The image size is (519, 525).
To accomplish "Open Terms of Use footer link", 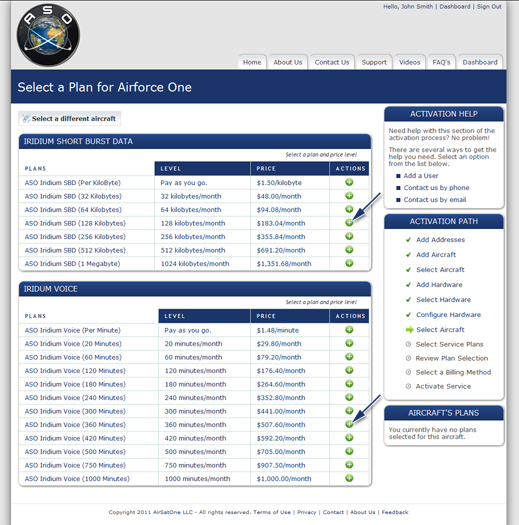I will tap(272, 512).
